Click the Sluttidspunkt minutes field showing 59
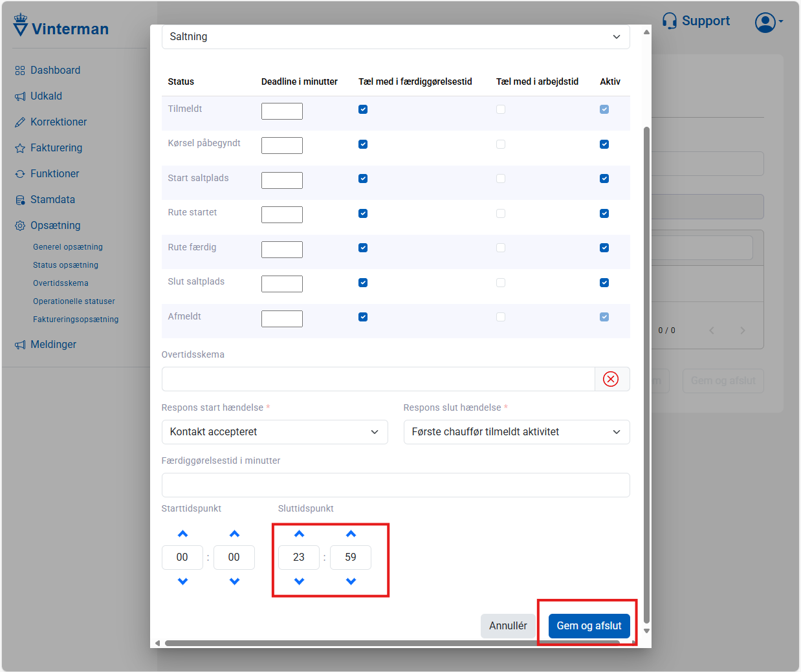Image resolution: width=801 pixels, height=672 pixels. coord(351,558)
